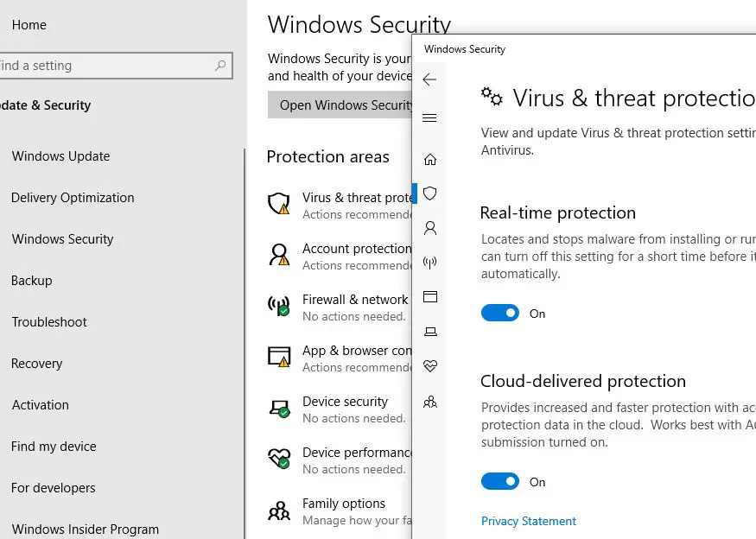The height and width of the screenshot is (539, 756).
Task: Open App & browser control sidebar icon
Action: point(429,297)
